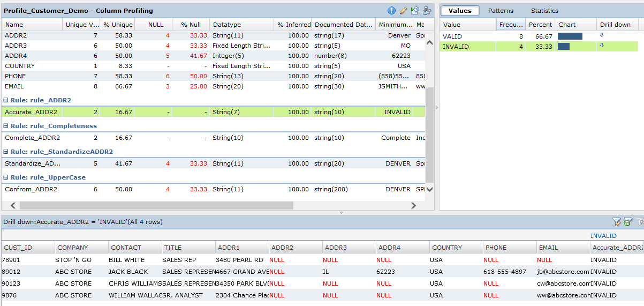644x306 pixels.
Task: Select customer 9876 row
Action: pyautogui.click(x=322, y=295)
